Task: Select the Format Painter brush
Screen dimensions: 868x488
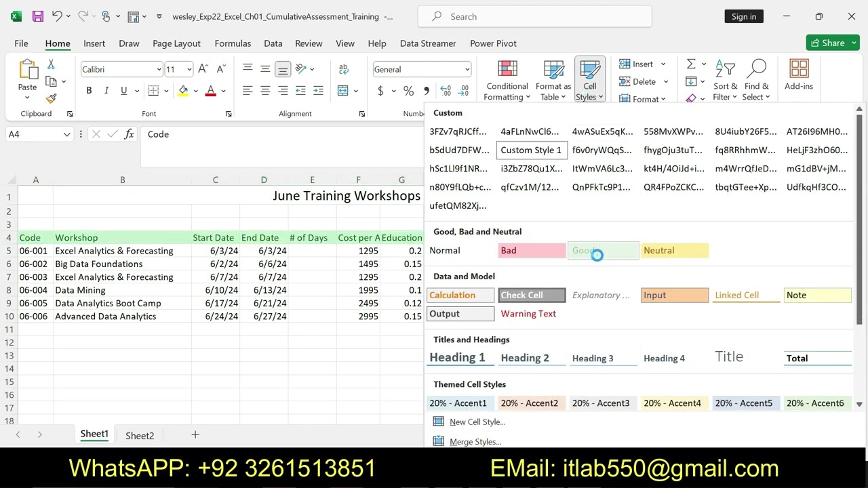Action: (x=51, y=98)
